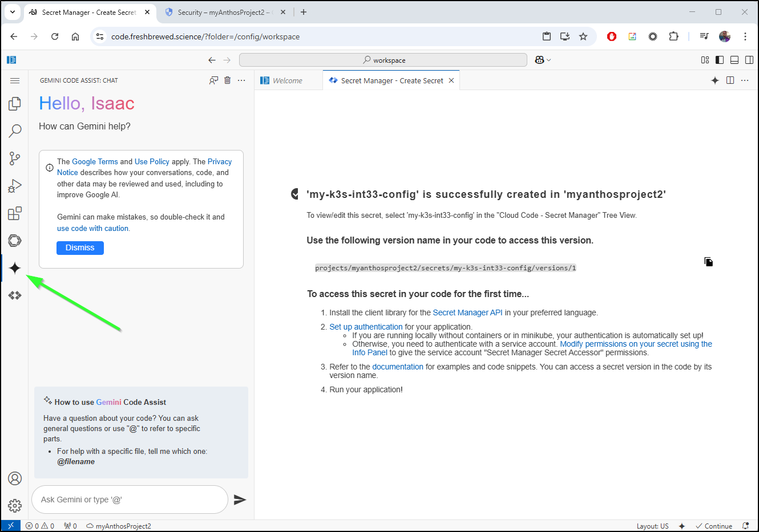Screen dimensions: 759x532
Task: Click the Set up authentication link
Action: click(x=366, y=327)
